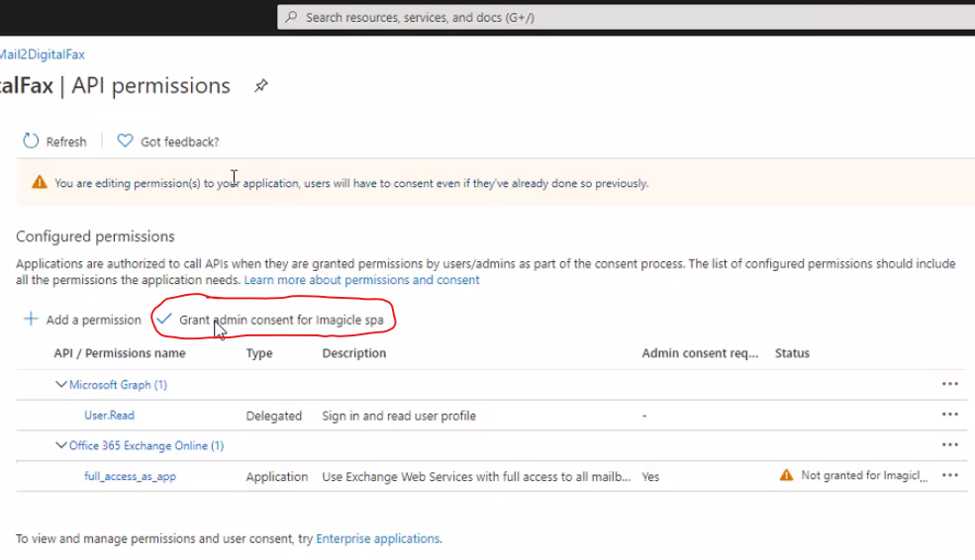Open Learn more about permissions and consent
Image resolution: width=975 pixels, height=560 pixels.
click(x=362, y=280)
